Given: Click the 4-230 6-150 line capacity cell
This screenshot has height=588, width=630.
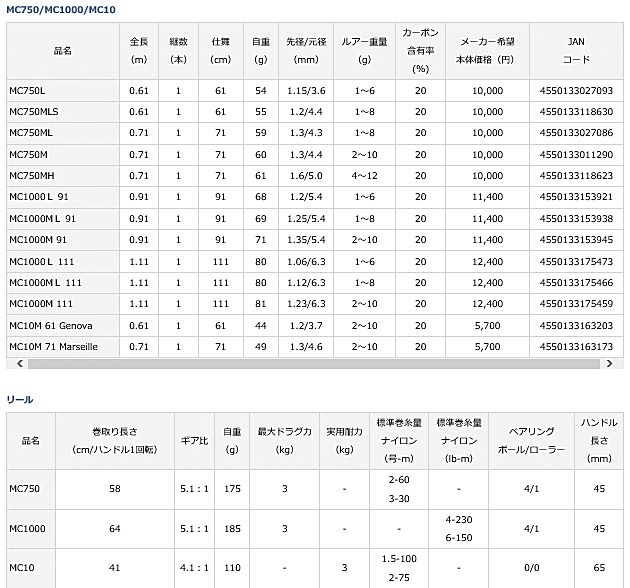Looking at the screenshot, I should [459, 529].
